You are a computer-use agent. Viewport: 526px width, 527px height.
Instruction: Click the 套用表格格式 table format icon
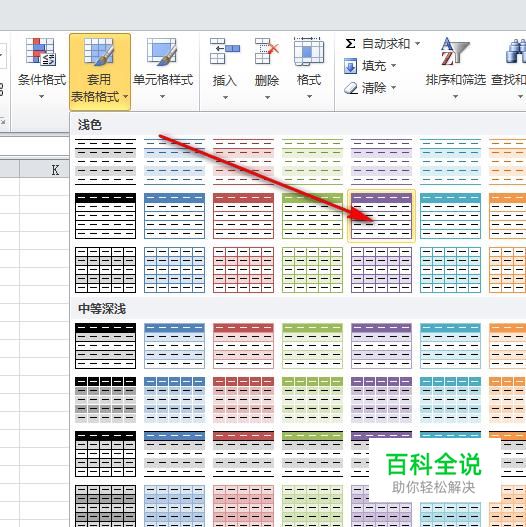coord(99,51)
